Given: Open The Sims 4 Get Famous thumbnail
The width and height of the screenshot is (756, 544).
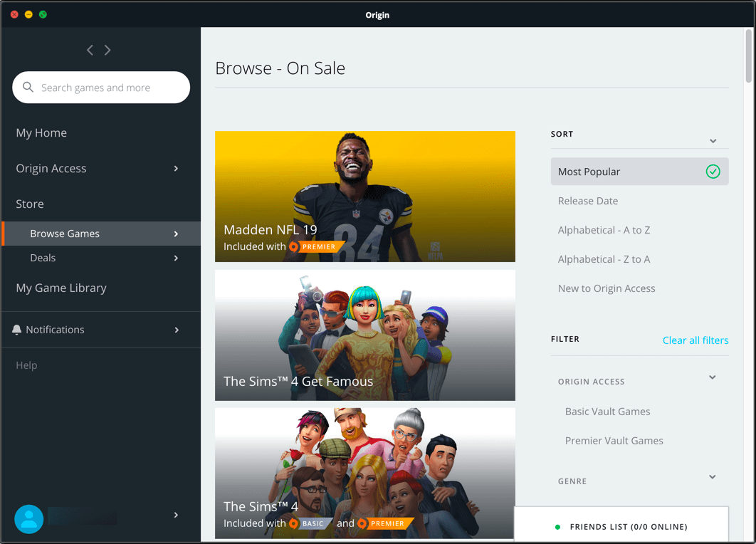Looking at the screenshot, I should click(364, 335).
